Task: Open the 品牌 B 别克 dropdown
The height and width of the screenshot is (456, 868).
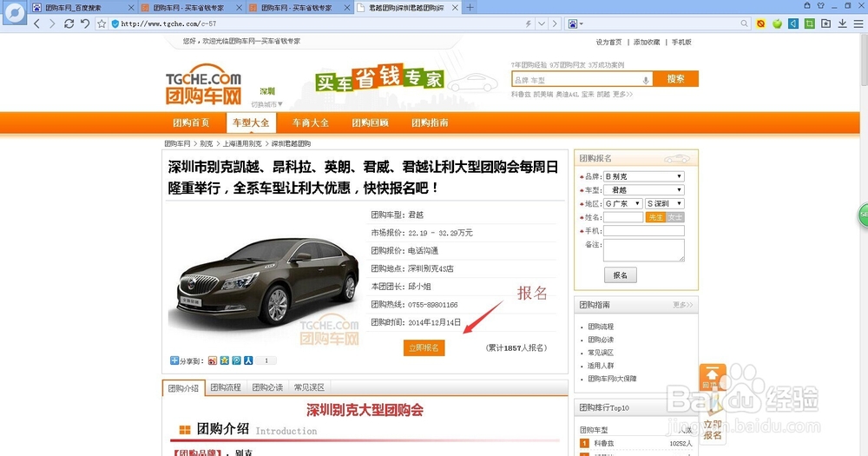Action: 644,176
